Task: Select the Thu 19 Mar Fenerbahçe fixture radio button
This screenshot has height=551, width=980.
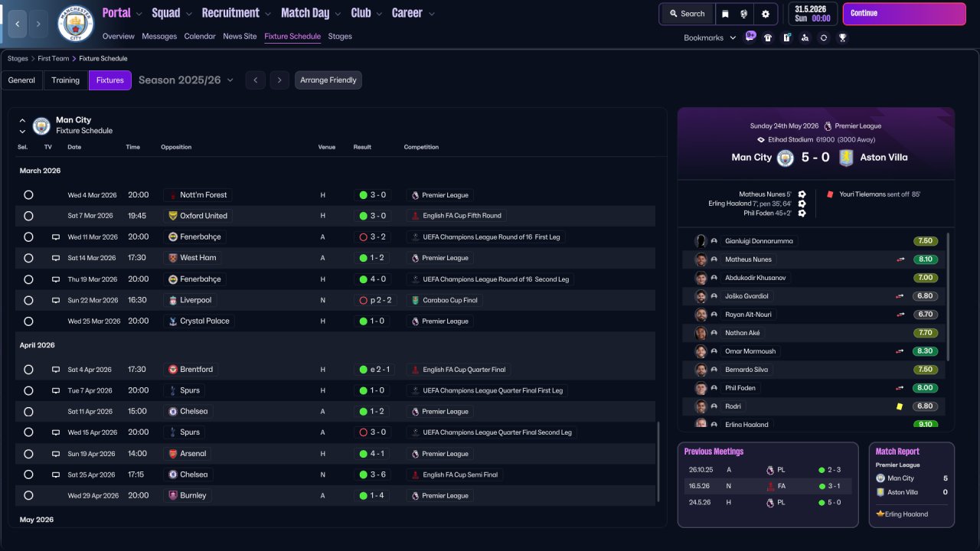Action: pyautogui.click(x=28, y=279)
